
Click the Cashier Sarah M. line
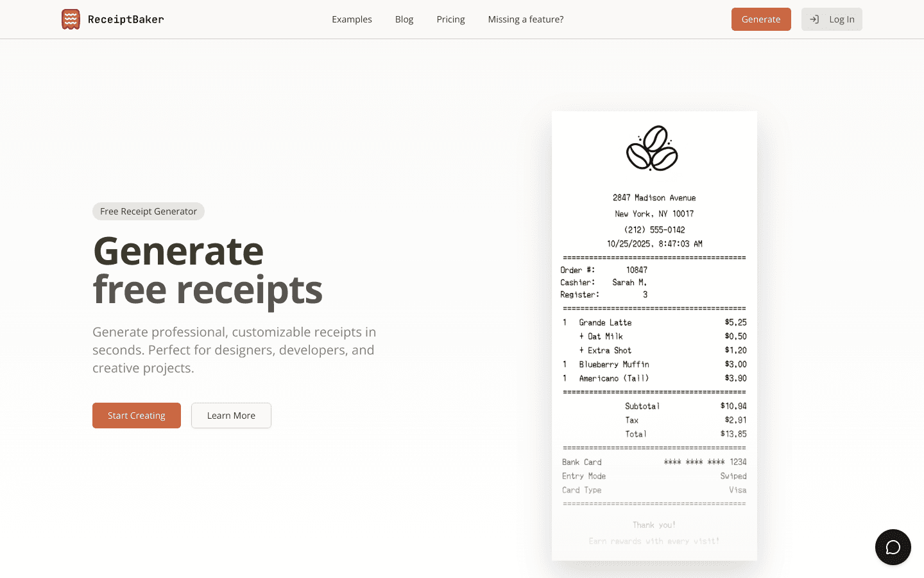pyautogui.click(x=604, y=283)
